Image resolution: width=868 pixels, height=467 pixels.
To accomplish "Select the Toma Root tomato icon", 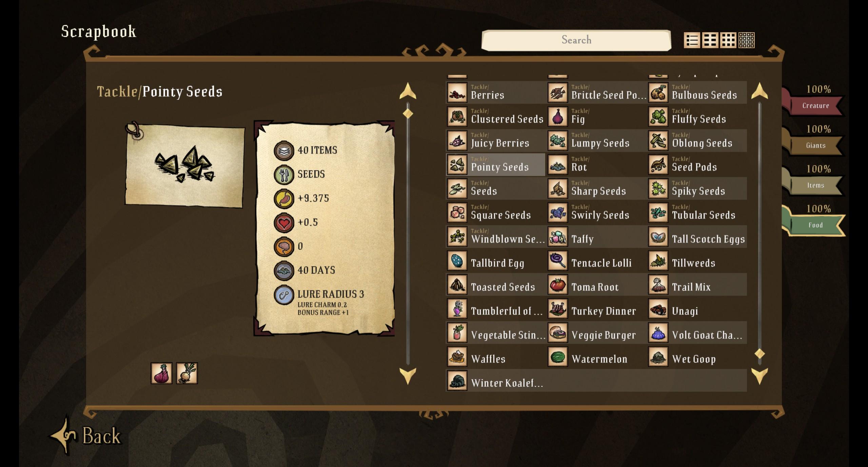I will click(x=558, y=285).
